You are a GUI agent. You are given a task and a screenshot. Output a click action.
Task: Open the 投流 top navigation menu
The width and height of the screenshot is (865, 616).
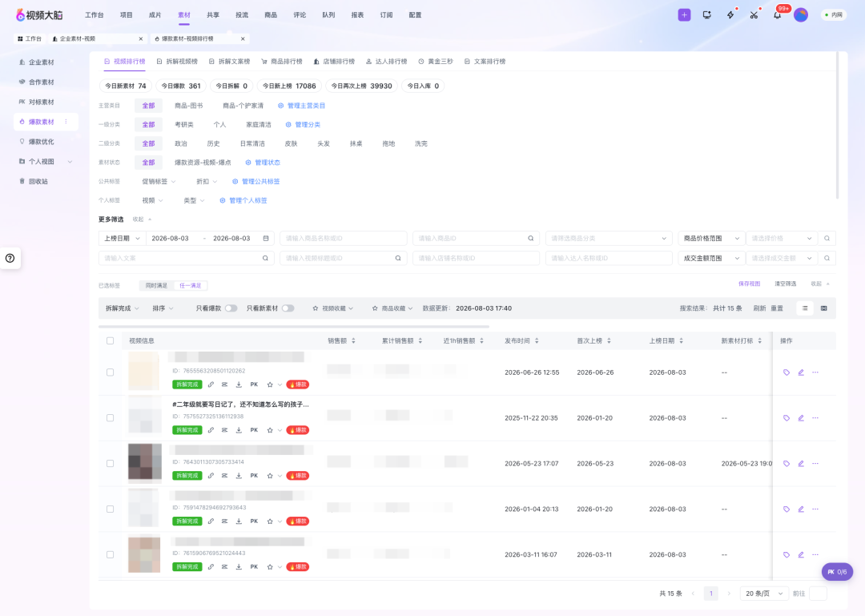pyautogui.click(x=242, y=15)
